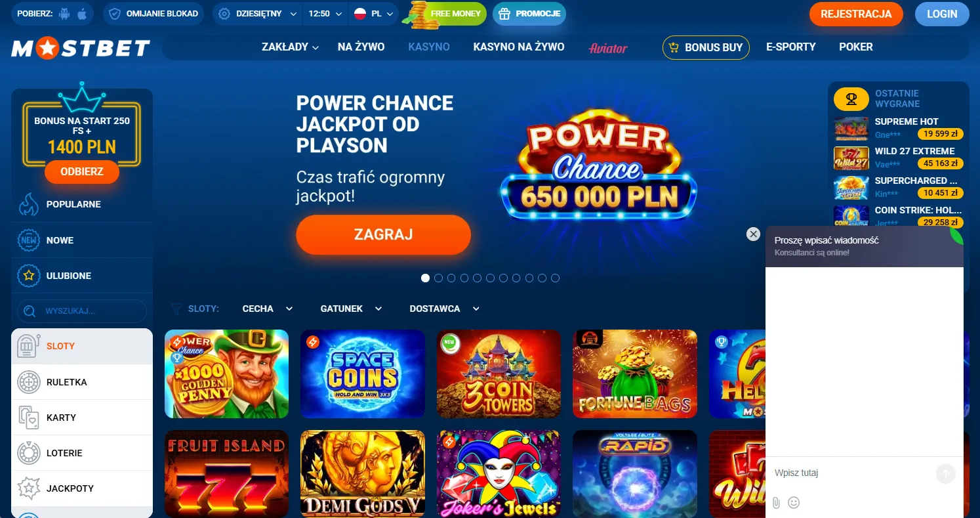Image resolution: width=980 pixels, height=518 pixels.
Task: Expand the Dziesiętny odds format dropdown
Action: click(258, 13)
